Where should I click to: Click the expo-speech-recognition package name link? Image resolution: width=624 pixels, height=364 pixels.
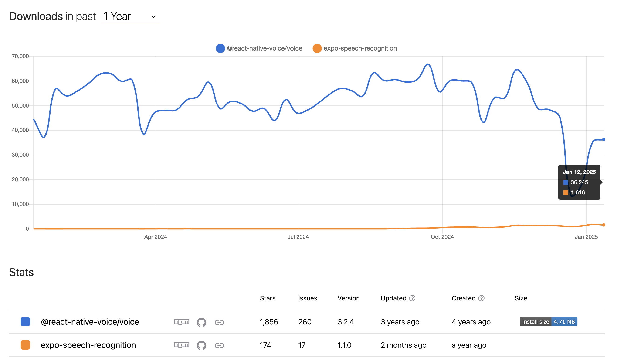88,345
